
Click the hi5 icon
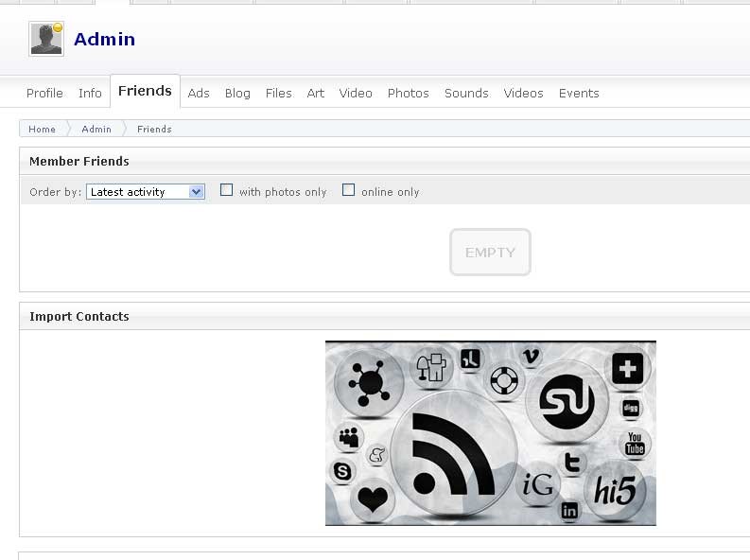(x=615, y=491)
